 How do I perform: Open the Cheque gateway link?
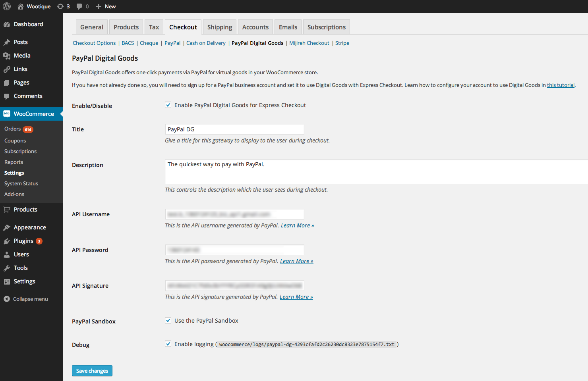point(149,43)
